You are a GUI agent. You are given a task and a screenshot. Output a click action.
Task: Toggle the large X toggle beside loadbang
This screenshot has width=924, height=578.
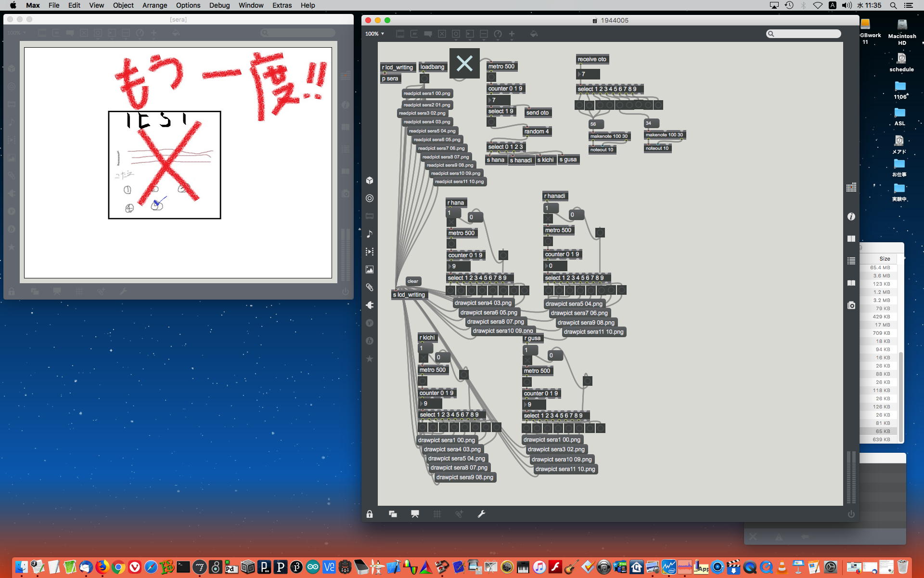tap(464, 63)
